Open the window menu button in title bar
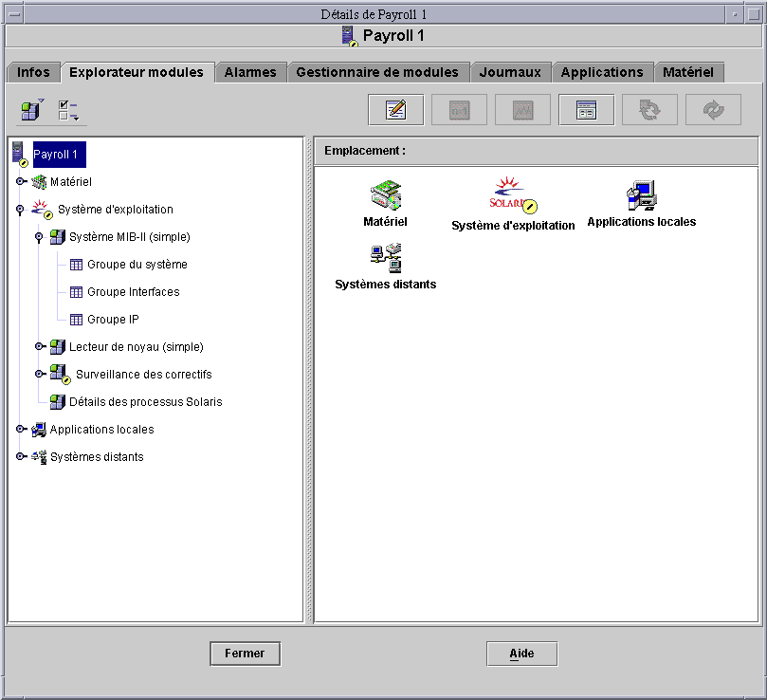This screenshot has height=700, width=767. [x=14, y=14]
